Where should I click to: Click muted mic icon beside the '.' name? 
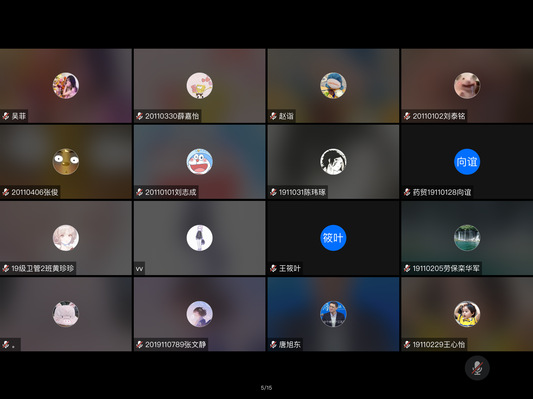click(6, 345)
